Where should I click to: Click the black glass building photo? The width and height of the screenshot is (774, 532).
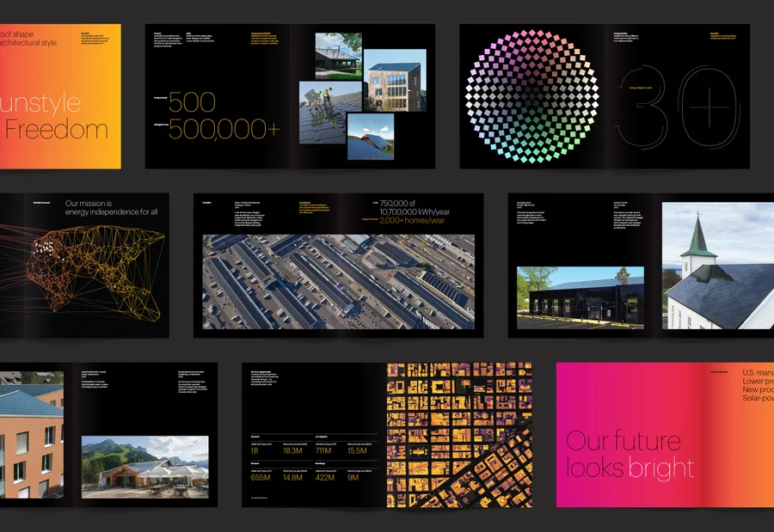[x=580, y=298]
